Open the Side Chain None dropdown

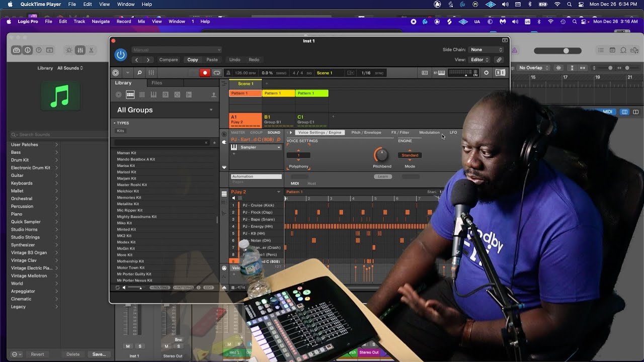(487, 50)
